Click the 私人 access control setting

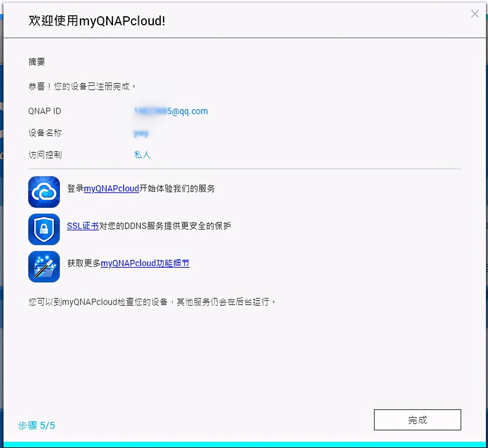(142, 155)
